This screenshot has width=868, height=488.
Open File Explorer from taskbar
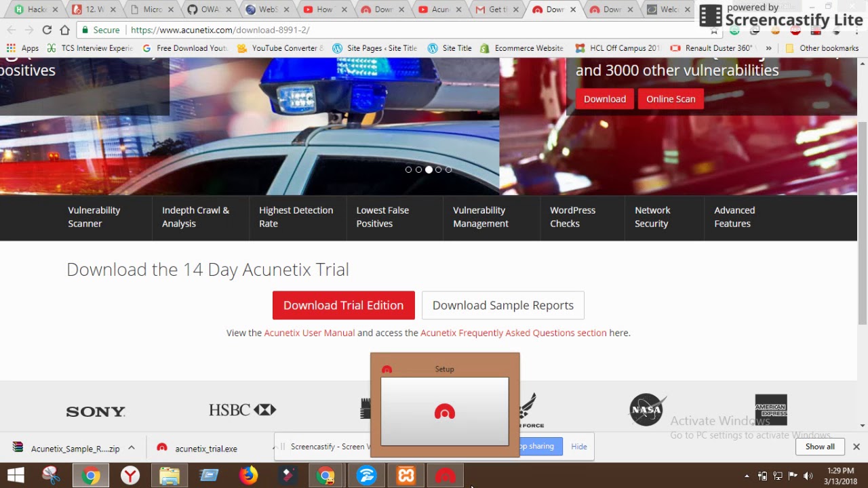[170, 476]
